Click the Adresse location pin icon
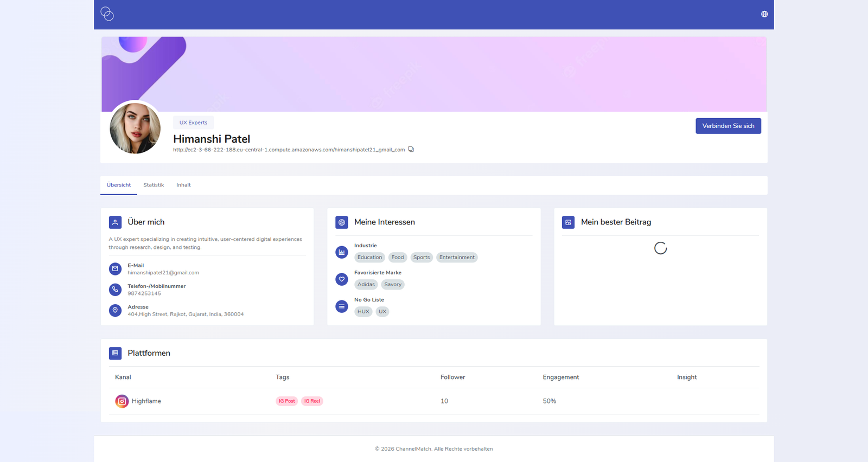Viewport: 868px width, 462px height. 115,310
